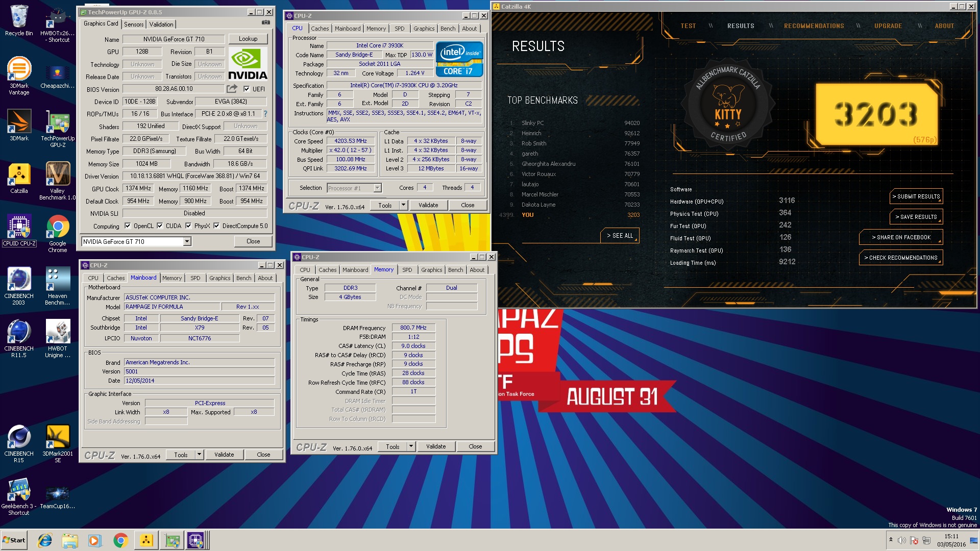Expand Tools arrow in Mainboard tab window
This screenshot has height=551, width=980.
pos(199,455)
